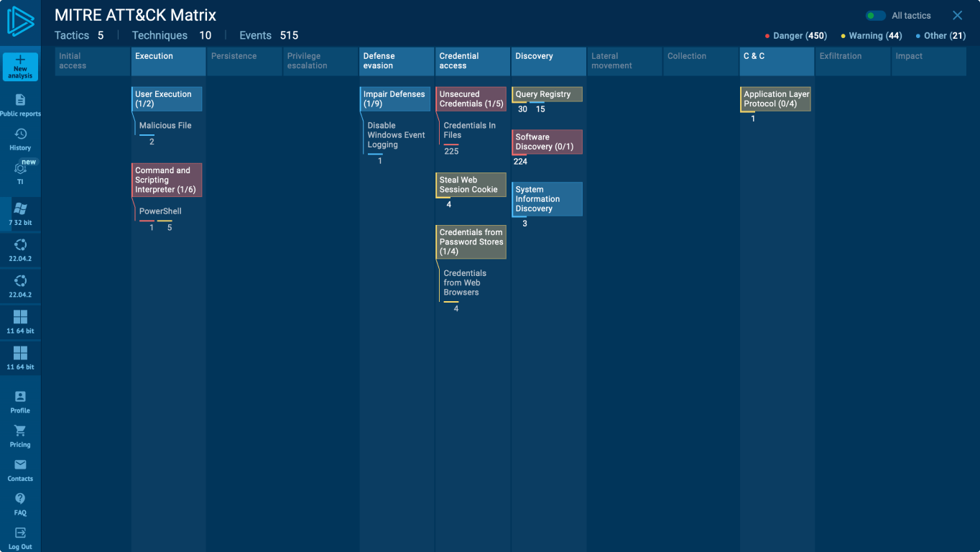Image resolution: width=980 pixels, height=552 pixels.
Task: Collapse the Impair Defenses (1/9) technique
Action: (x=395, y=99)
